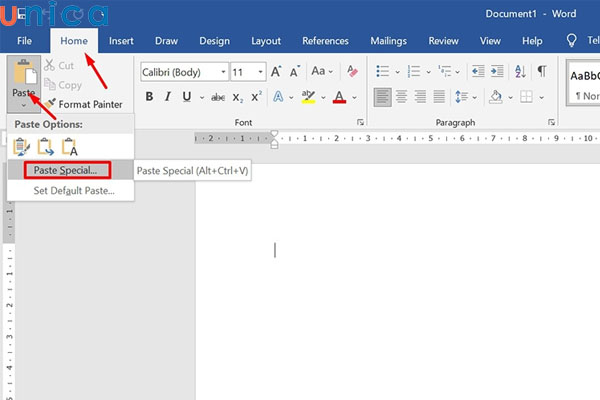Image resolution: width=600 pixels, height=400 pixels.
Task: Click the red font color button
Action: [x=340, y=97]
